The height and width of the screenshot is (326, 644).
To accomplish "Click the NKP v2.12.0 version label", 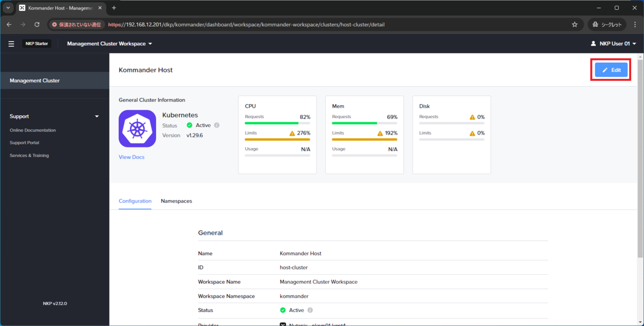I will click(x=55, y=303).
